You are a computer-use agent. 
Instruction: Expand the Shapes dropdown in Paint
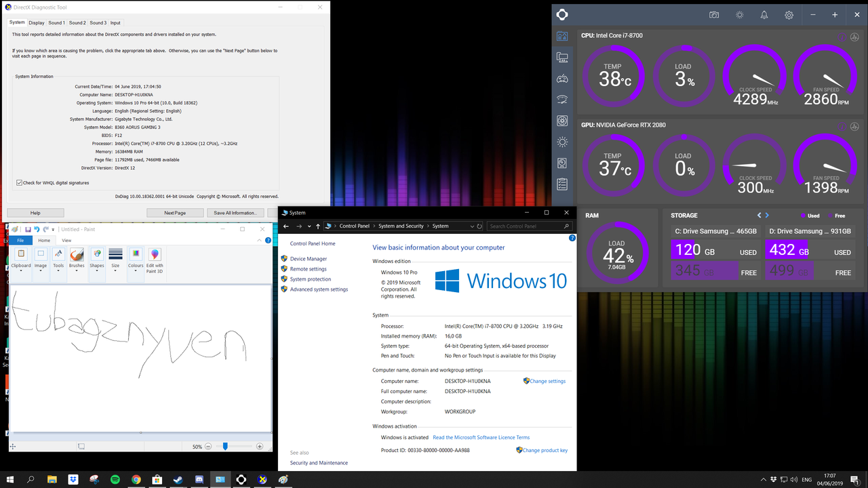[97, 270]
